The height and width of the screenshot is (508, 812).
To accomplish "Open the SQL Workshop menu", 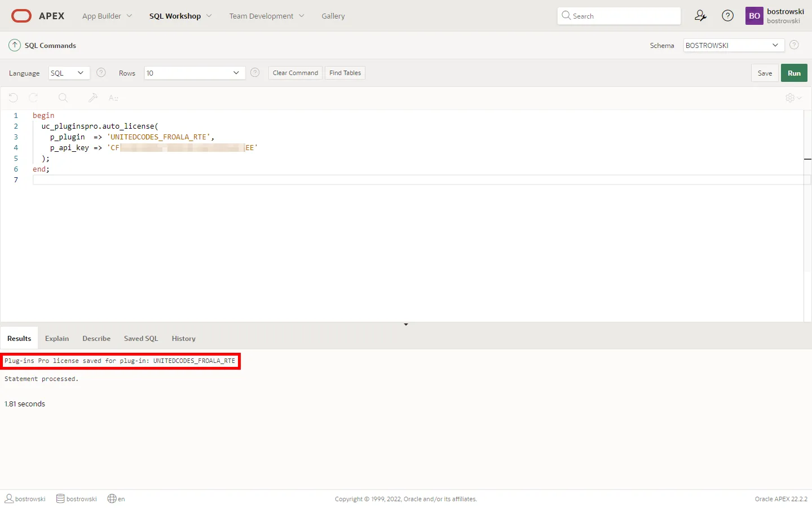I will pyautogui.click(x=180, y=16).
